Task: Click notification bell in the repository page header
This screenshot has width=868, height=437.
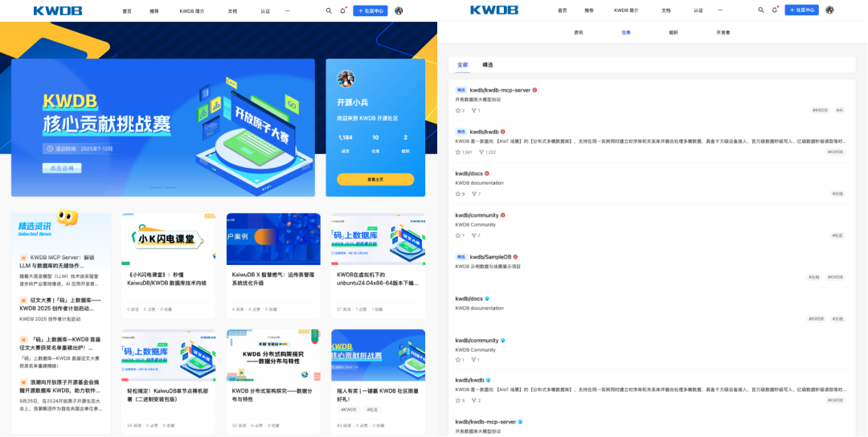Action: coord(775,10)
